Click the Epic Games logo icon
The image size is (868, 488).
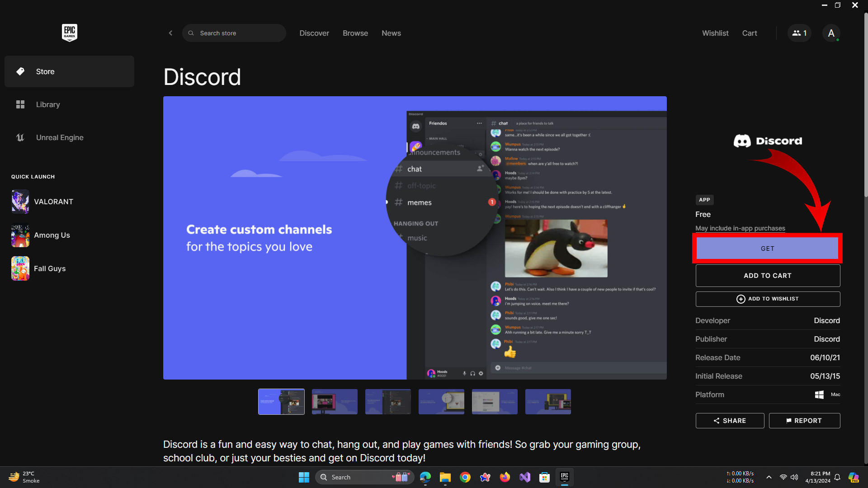[69, 33]
